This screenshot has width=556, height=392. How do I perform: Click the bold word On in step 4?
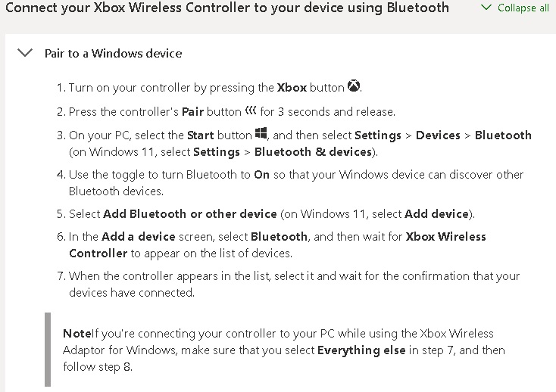[261, 175]
